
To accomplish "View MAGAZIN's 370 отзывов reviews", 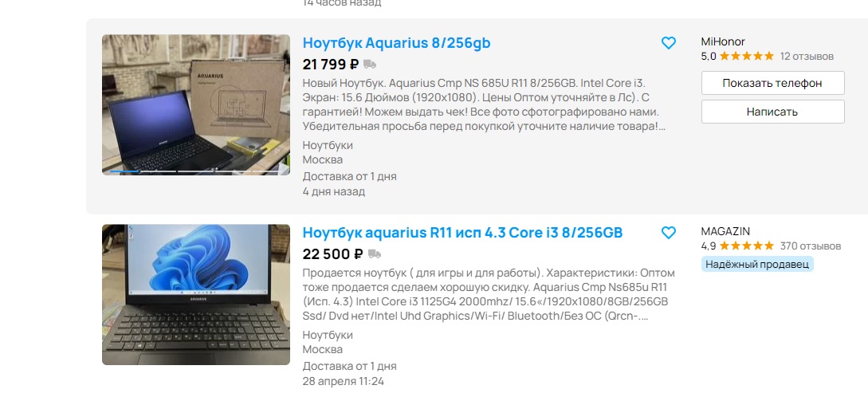I will click(811, 246).
